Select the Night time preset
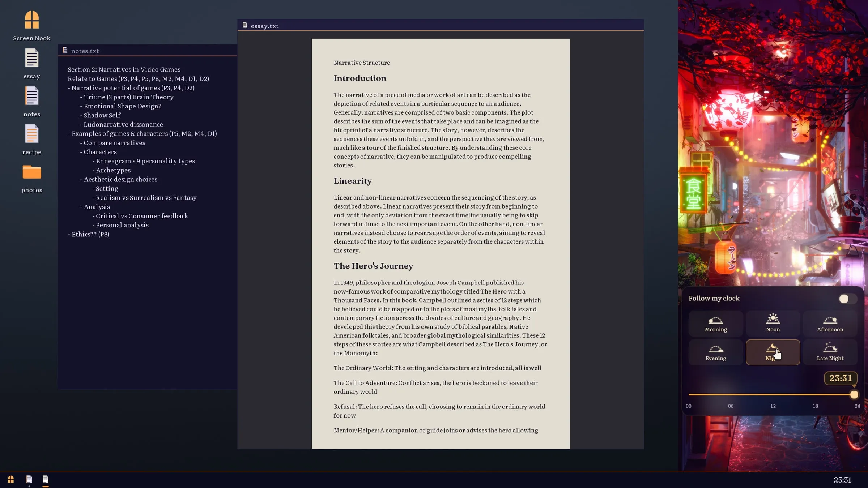Screen dimensions: 868x488 pyautogui.click(x=773, y=352)
